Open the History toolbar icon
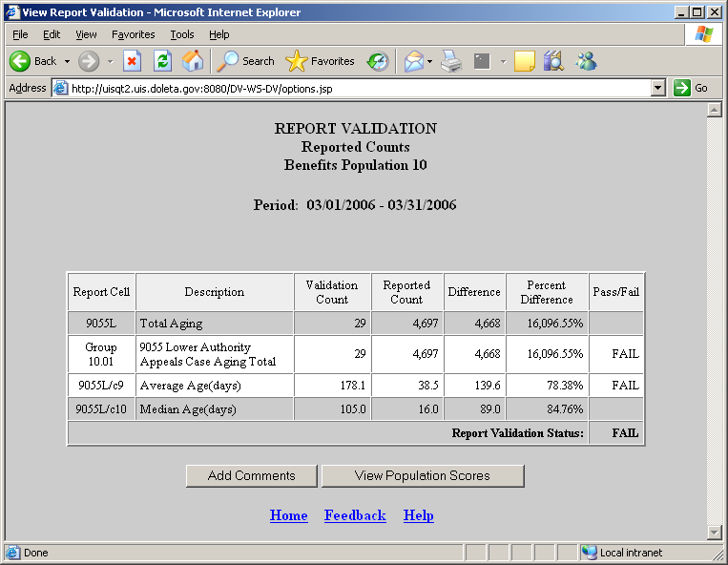 click(x=378, y=61)
